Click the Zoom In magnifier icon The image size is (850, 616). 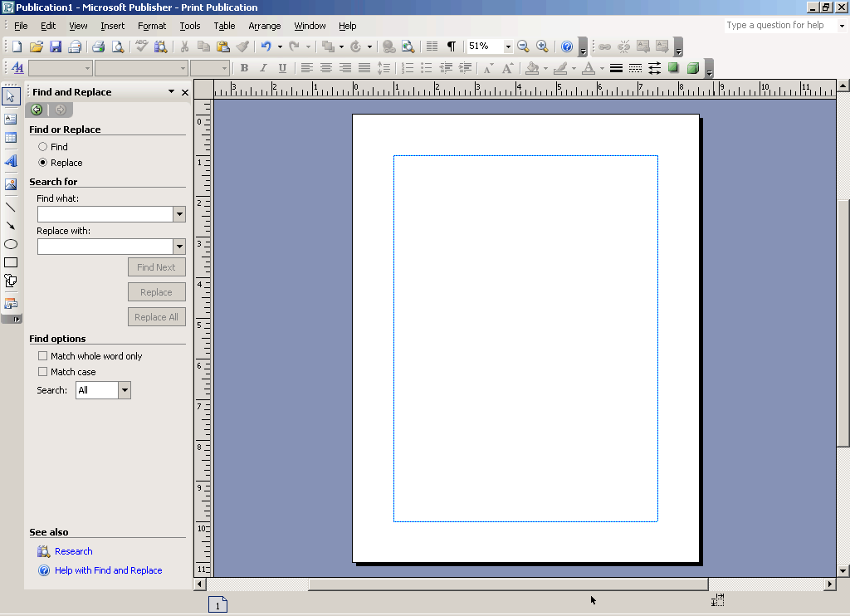click(542, 46)
